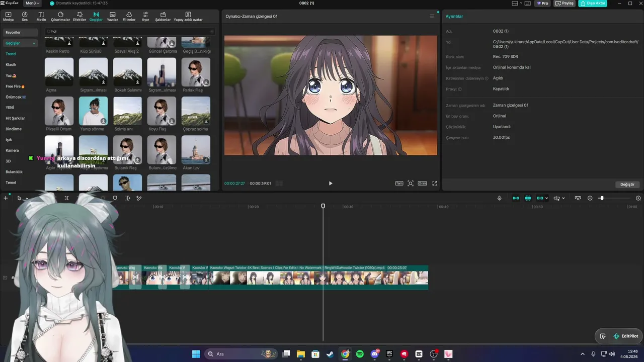The width and height of the screenshot is (644, 362).
Task: Zoom out the timeline with minus icon
Action: click(590, 198)
